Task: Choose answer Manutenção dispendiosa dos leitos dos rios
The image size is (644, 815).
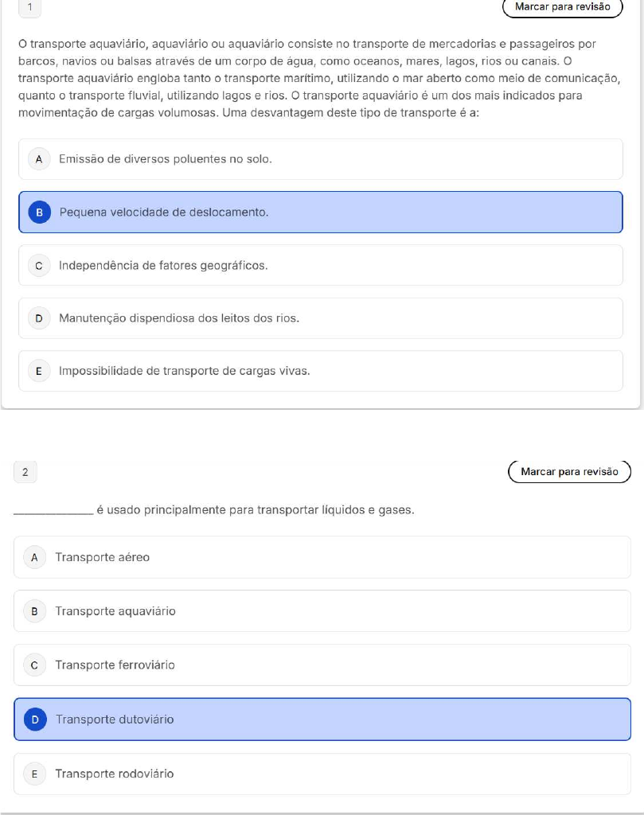Action: [321, 318]
